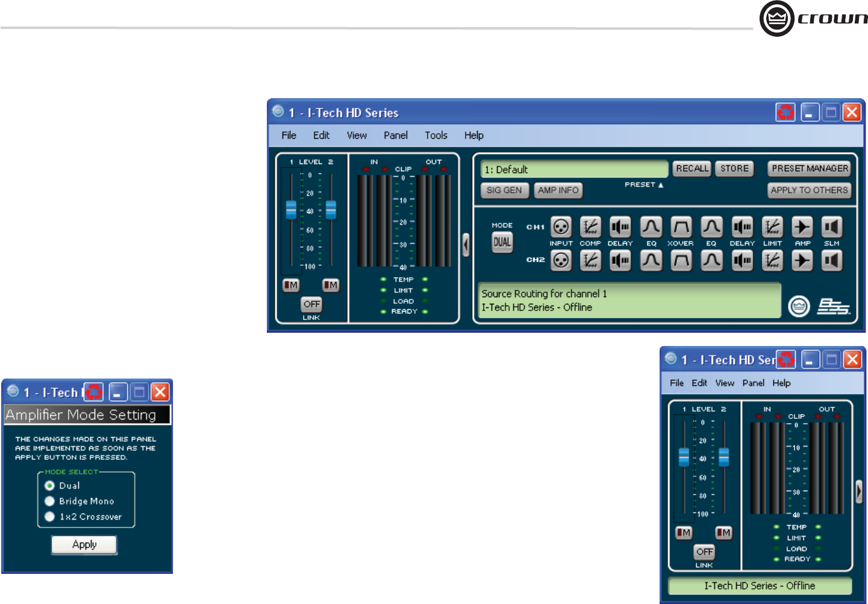Open CH2 EQ icon right of crossover

pos(711,260)
